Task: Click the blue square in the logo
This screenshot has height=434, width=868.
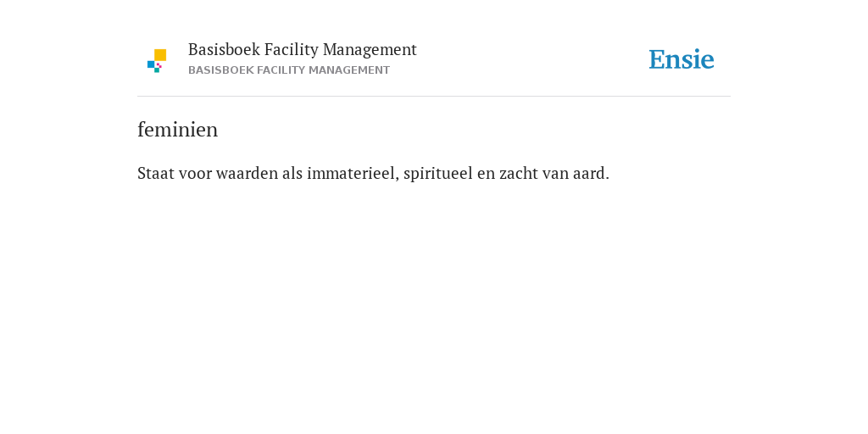Action: coord(151,64)
